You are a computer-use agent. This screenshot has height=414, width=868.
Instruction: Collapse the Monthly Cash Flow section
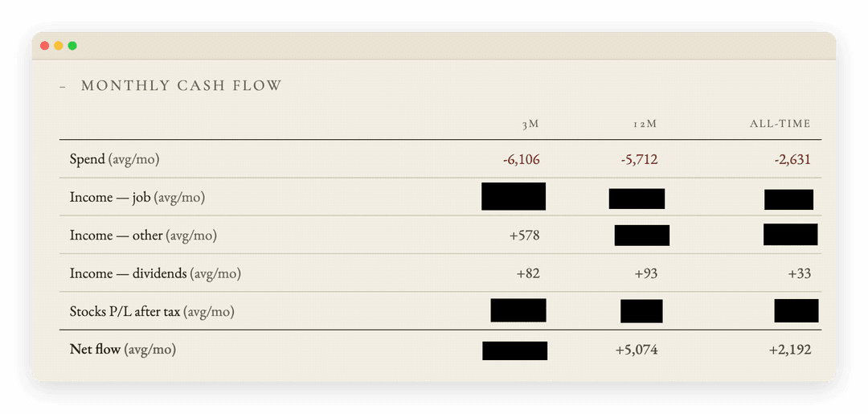pyautogui.click(x=63, y=86)
